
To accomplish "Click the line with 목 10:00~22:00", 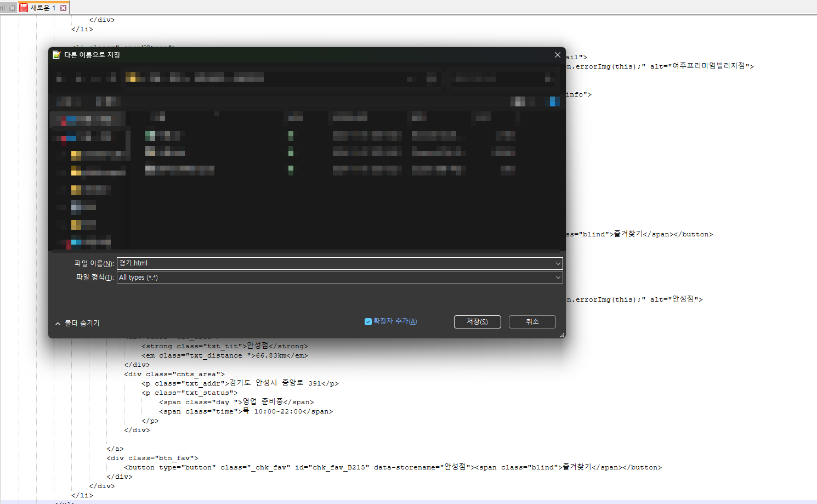I will 246,411.
